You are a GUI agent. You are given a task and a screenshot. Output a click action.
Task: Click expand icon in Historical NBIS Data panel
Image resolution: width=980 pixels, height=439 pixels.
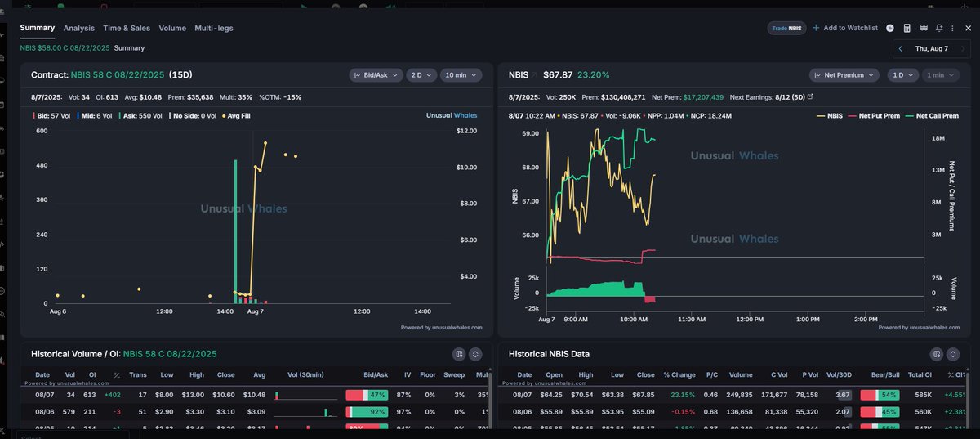(x=953, y=354)
